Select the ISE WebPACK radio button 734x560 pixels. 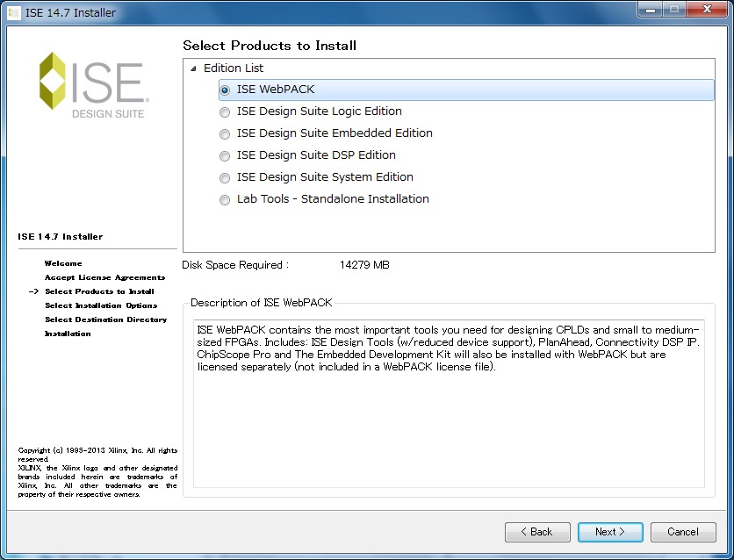point(225,90)
